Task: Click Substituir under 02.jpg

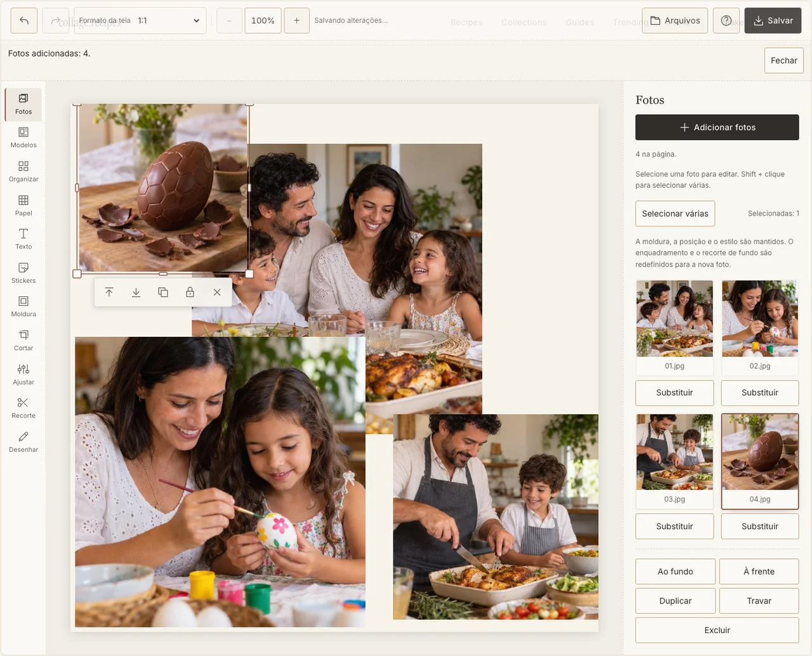Action: [760, 393]
